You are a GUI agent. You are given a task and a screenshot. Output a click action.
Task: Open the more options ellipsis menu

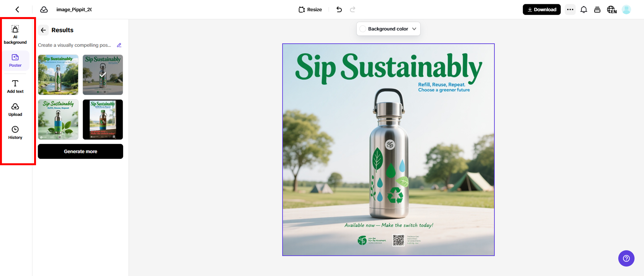[x=570, y=10]
